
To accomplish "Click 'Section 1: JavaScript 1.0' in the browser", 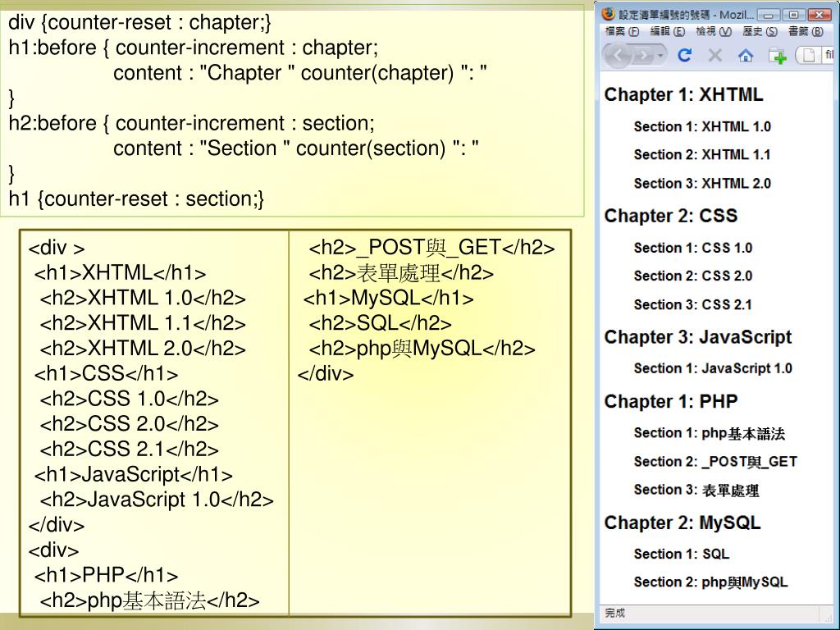I will [713, 368].
